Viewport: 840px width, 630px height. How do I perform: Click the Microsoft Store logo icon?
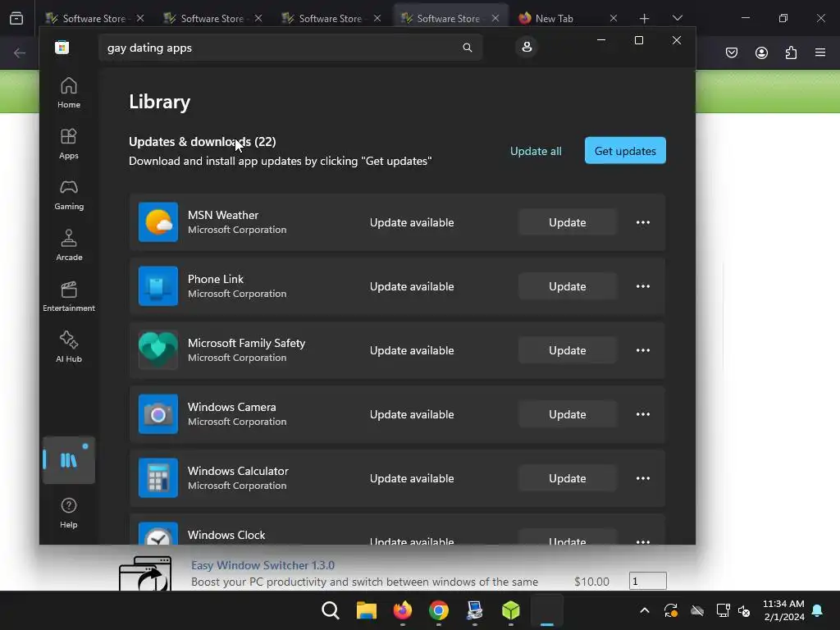point(62,47)
